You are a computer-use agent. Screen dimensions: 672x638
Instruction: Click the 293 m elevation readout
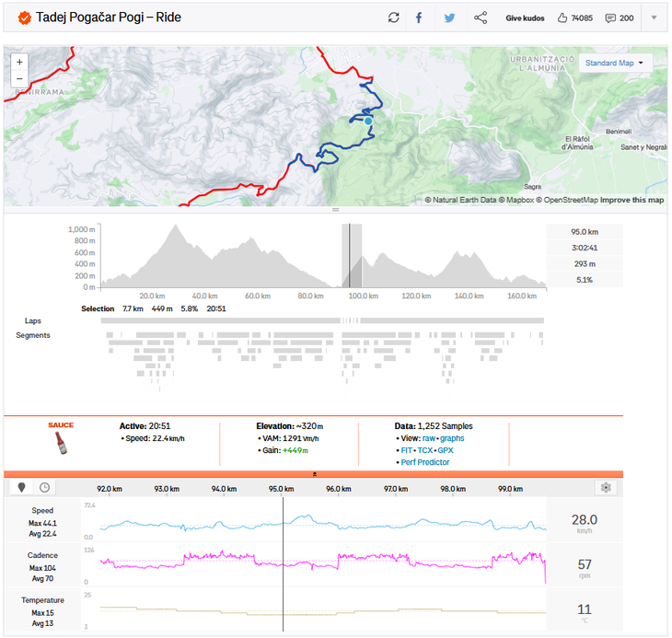click(x=585, y=264)
